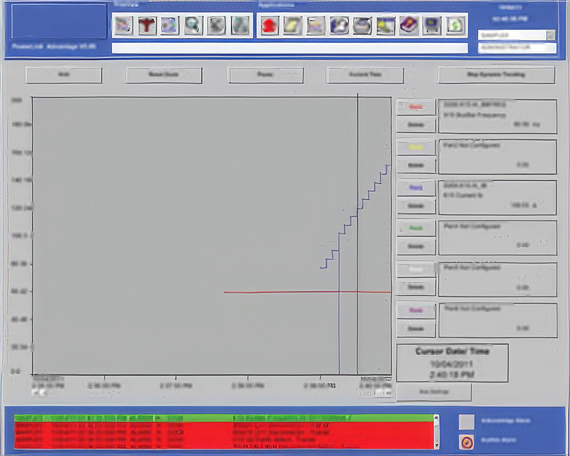Click the magenta Pen6 color button
The width and height of the screenshot is (570, 456).
point(416,311)
